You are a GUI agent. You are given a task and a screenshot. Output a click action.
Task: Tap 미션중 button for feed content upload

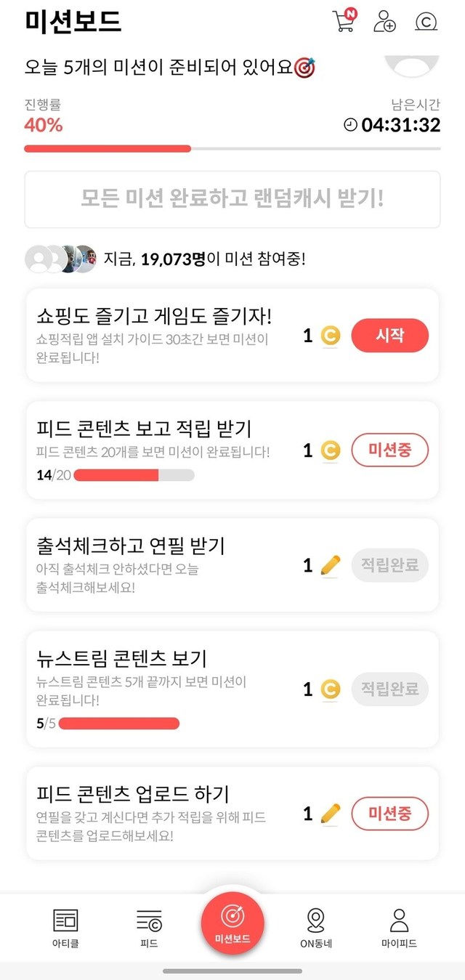tap(389, 814)
